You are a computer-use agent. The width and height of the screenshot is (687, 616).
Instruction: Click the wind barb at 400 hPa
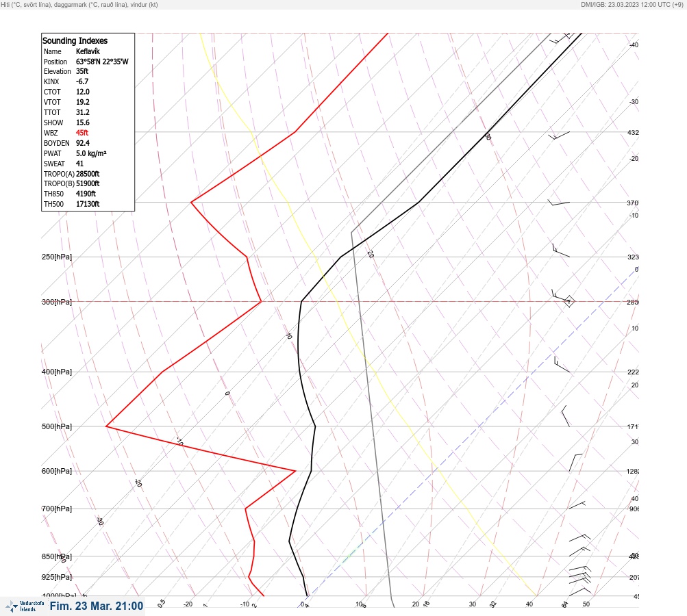(562, 364)
